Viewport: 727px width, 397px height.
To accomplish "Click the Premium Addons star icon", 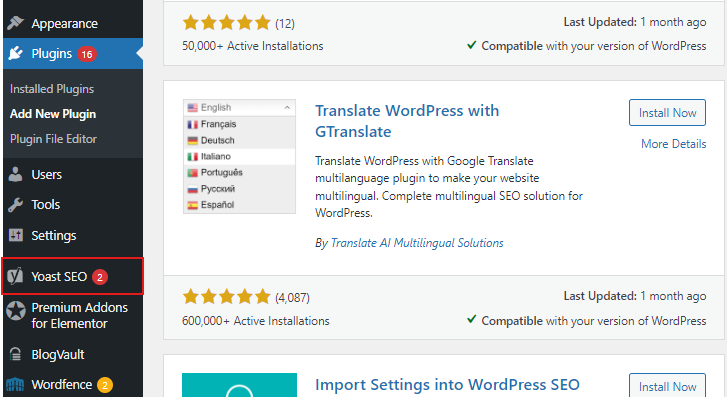I will click(16, 310).
